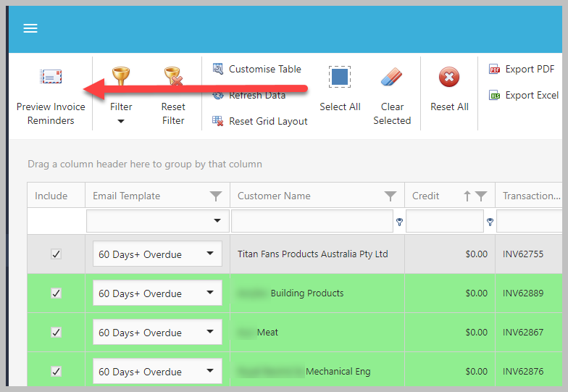Click Customer Name filter input field
This screenshot has width=568, height=392.
point(312,221)
